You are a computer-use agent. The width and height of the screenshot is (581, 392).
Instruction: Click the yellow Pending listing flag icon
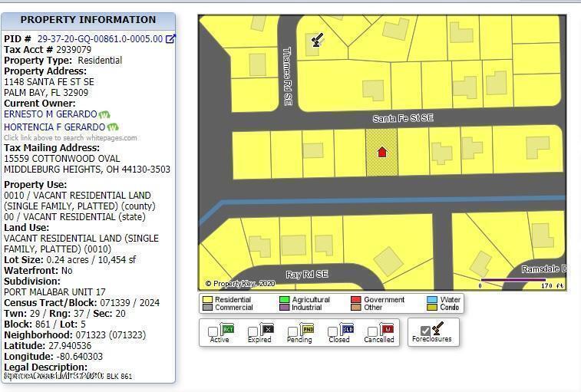pos(307,328)
